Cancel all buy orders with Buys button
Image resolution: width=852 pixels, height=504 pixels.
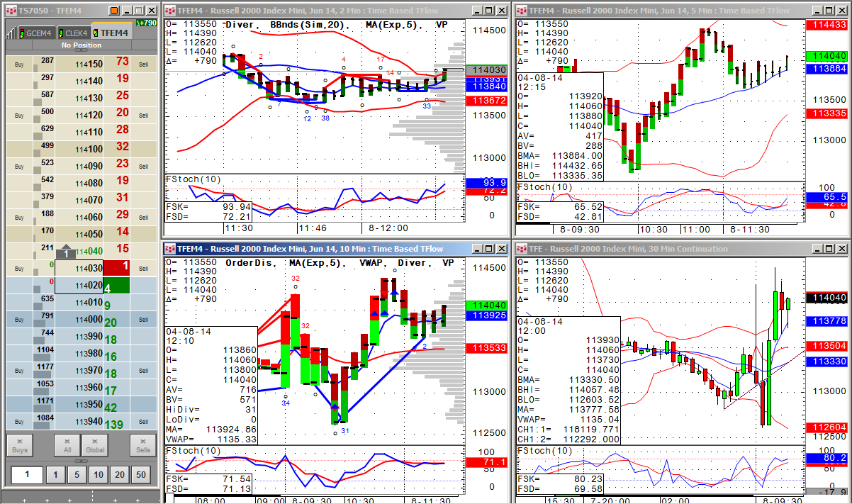[x=20, y=445]
